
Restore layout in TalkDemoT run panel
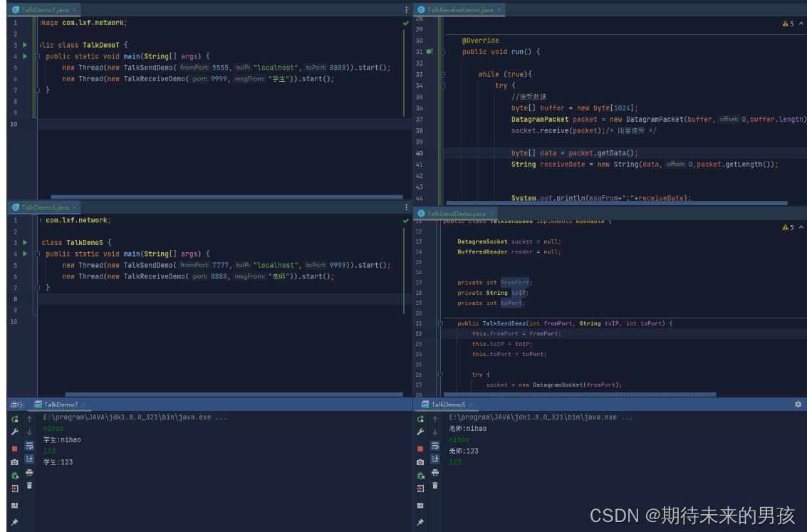pos(14,505)
